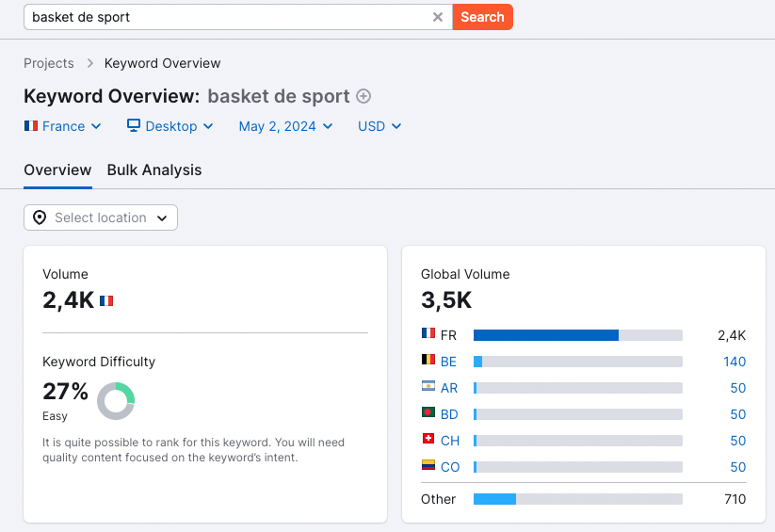775x532 pixels.
Task: Click the Colombia flag icon
Action: click(428, 466)
